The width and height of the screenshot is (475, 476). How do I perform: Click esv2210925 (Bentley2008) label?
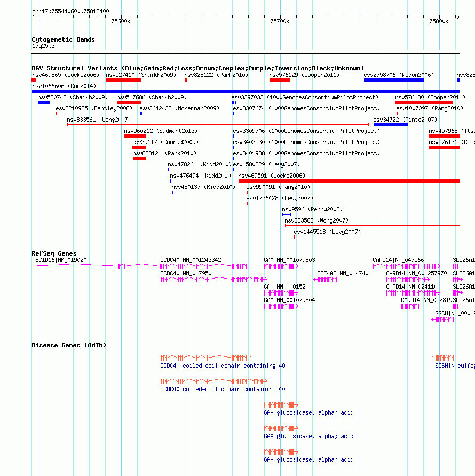(94, 109)
